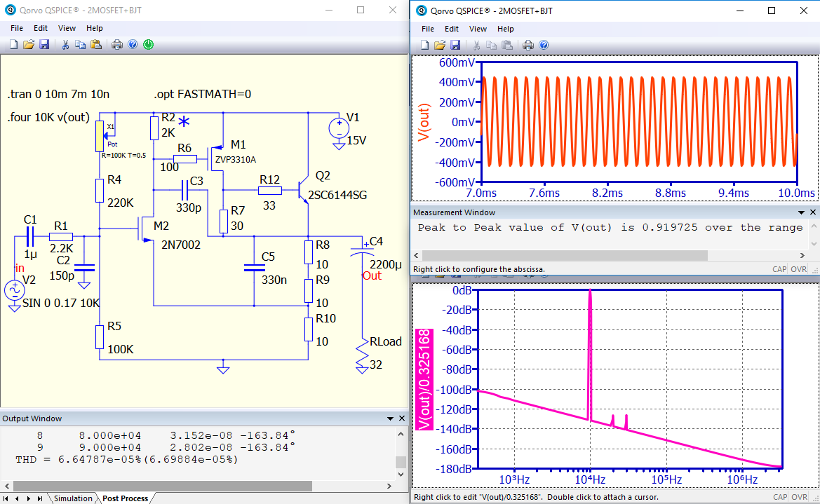Click Paste icon in left window toolbar

(95, 44)
